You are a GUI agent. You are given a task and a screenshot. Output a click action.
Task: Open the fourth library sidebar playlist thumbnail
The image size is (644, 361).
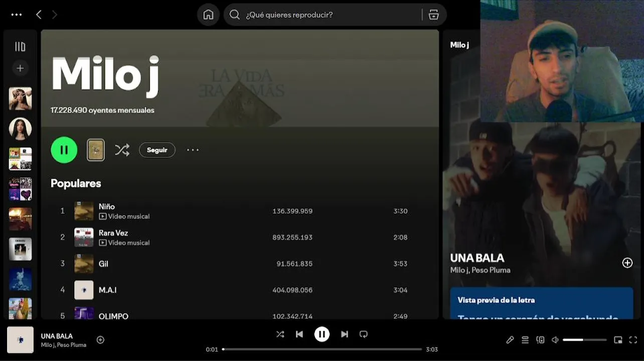pyautogui.click(x=20, y=189)
